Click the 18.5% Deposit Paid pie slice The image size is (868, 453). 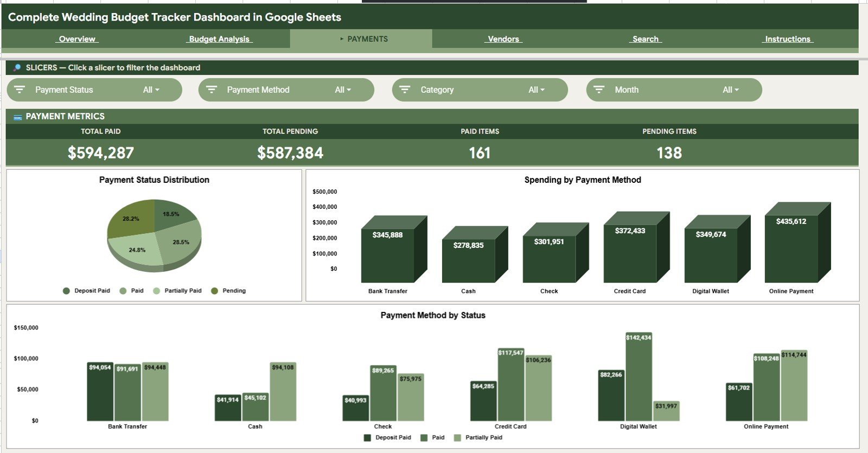pyautogui.click(x=172, y=213)
